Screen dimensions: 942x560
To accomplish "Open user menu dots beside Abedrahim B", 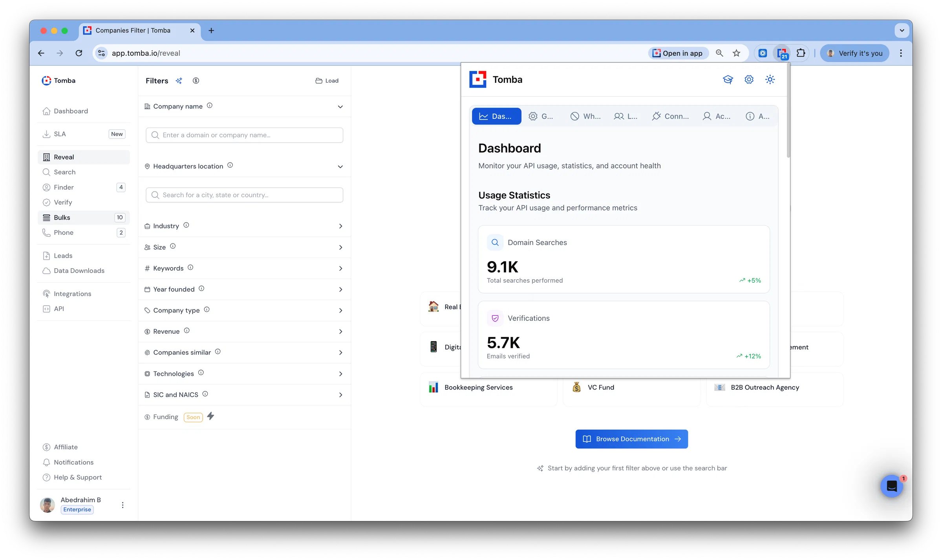I will pos(123,505).
